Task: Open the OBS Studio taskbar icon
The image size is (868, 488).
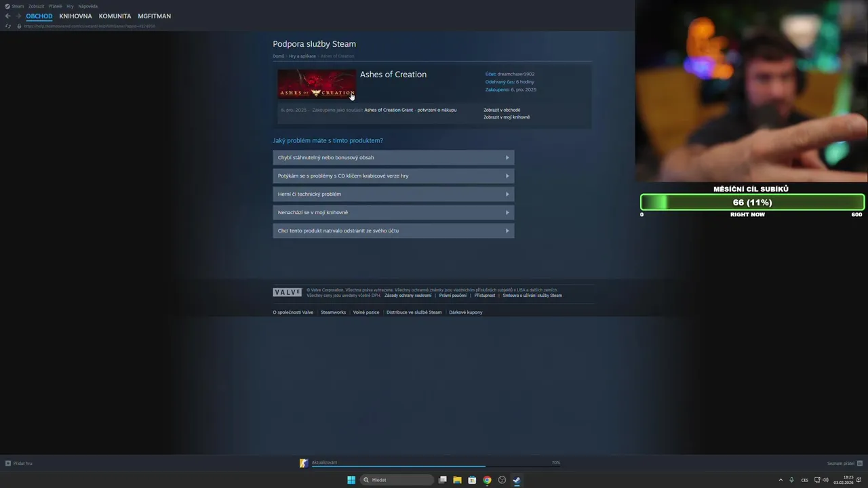Action: pos(502,480)
